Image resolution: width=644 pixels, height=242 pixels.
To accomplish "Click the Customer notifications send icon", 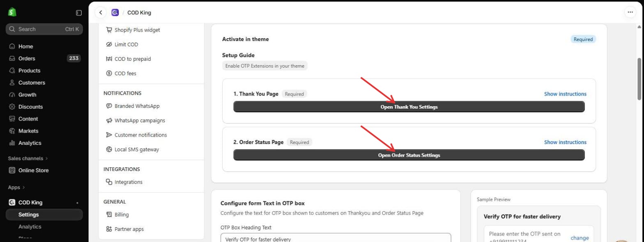I will (109, 135).
